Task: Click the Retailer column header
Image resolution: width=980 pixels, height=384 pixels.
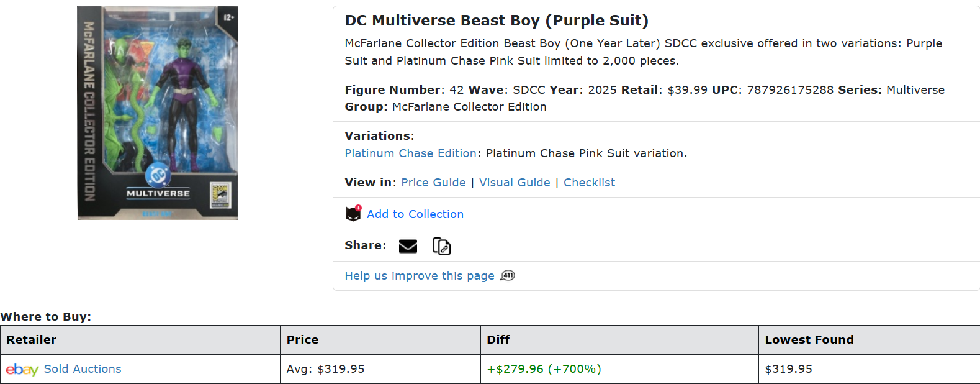Action: (x=32, y=340)
